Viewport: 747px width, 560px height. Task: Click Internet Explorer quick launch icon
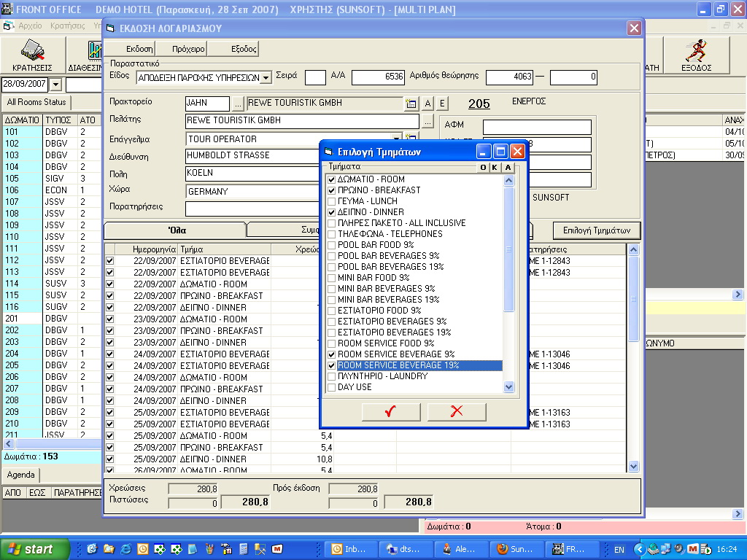click(x=125, y=549)
